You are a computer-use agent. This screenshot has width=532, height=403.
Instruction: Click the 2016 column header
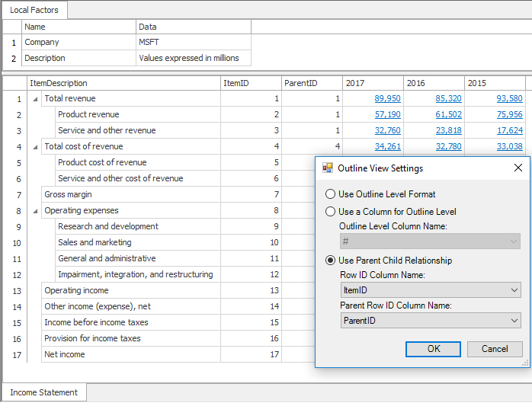[434, 83]
